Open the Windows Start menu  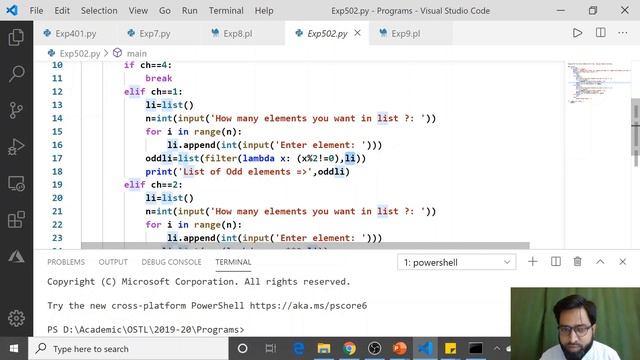click(14, 349)
